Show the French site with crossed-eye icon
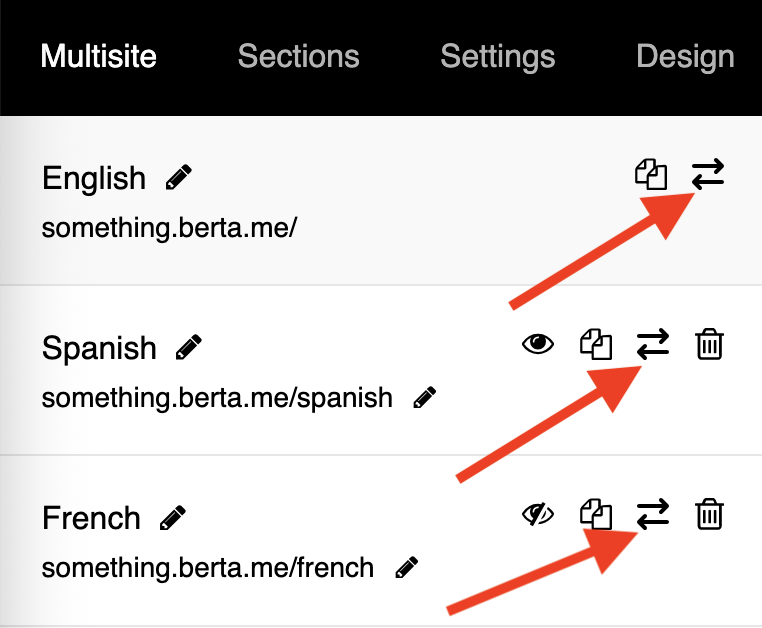 click(x=539, y=515)
